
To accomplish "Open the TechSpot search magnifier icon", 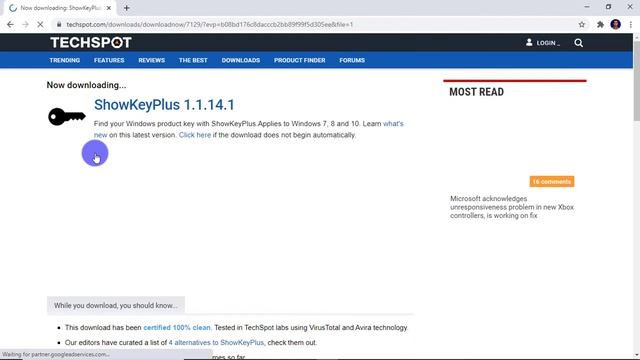I will click(x=578, y=42).
